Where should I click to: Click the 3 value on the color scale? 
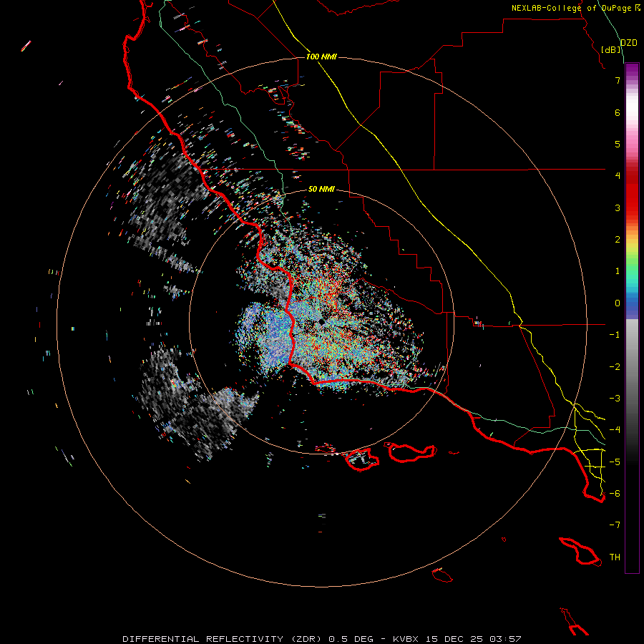click(618, 208)
